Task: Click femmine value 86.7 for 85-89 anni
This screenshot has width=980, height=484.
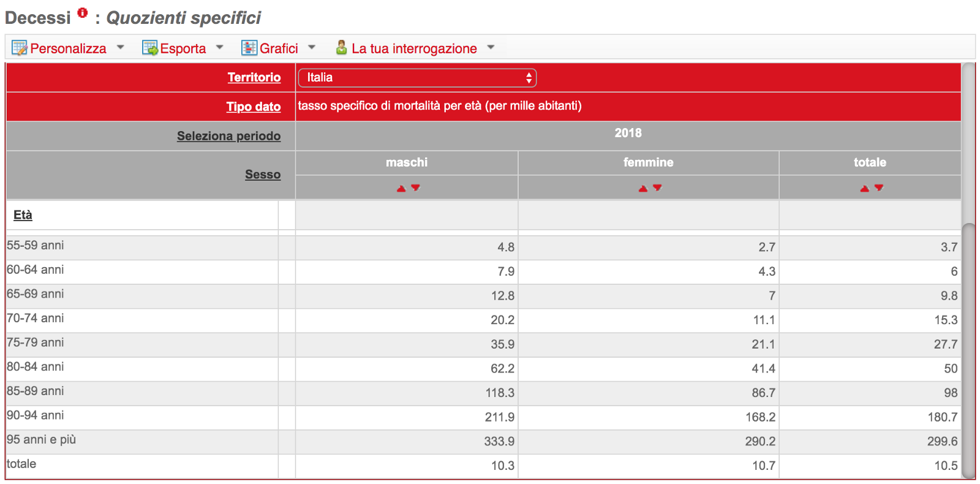Action: [763, 393]
